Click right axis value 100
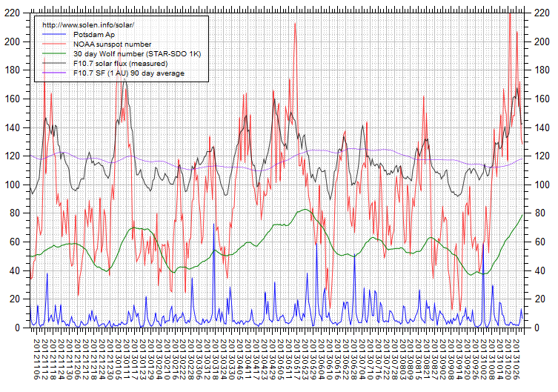Viewport: 558px width, 392px height. pos(542,185)
